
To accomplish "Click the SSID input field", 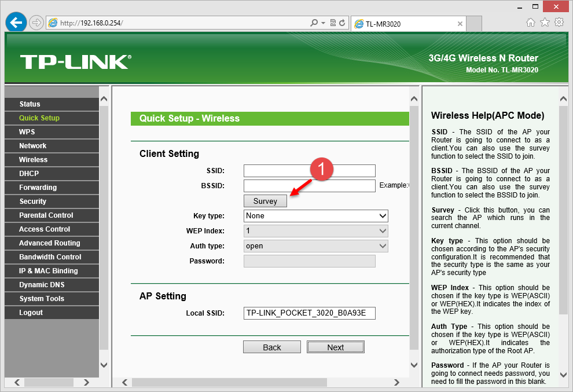I will pos(310,171).
